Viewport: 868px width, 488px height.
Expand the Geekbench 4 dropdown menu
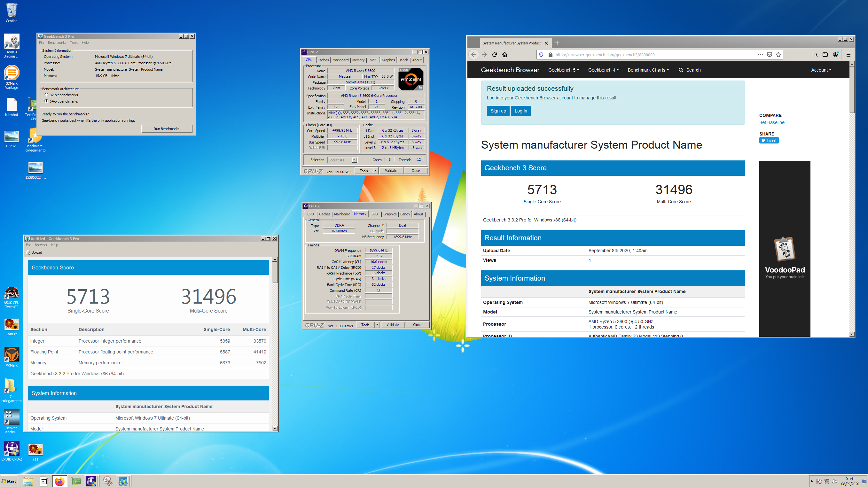[x=604, y=70]
